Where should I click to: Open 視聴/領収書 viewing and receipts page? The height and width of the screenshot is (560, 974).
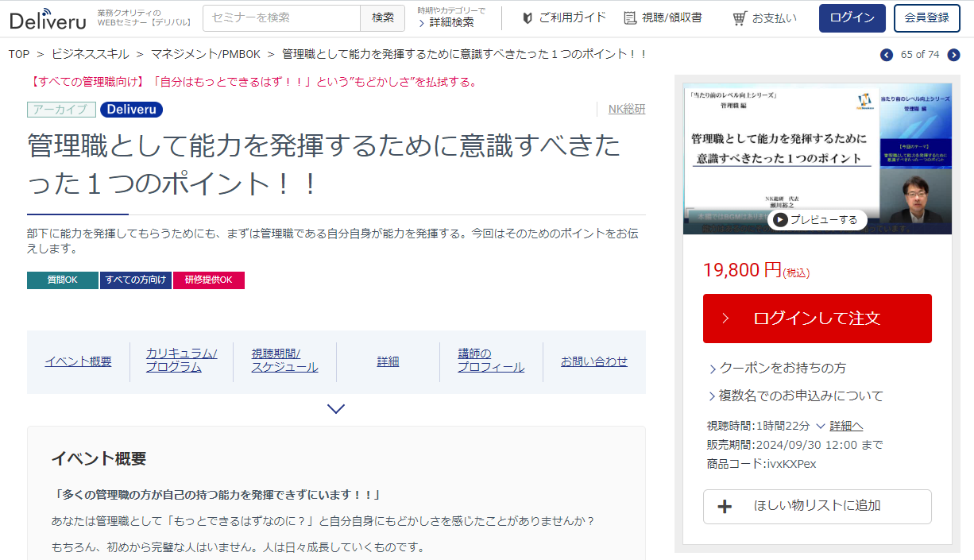[x=663, y=17]
